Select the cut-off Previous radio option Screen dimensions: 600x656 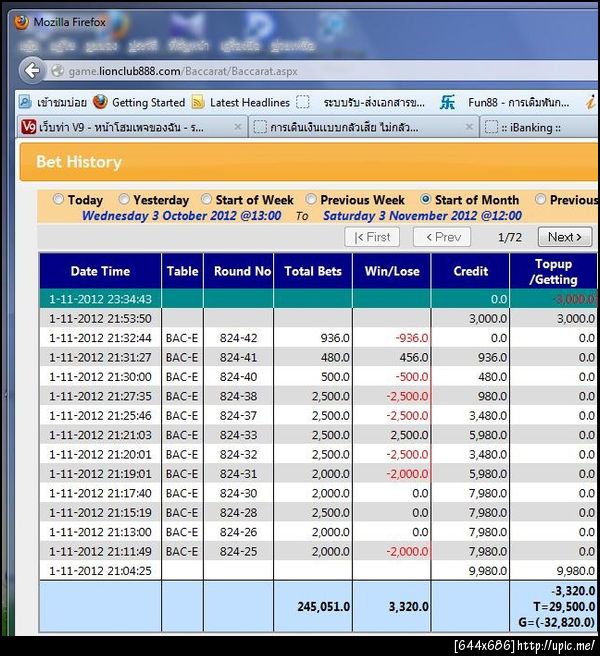[540, 199]
